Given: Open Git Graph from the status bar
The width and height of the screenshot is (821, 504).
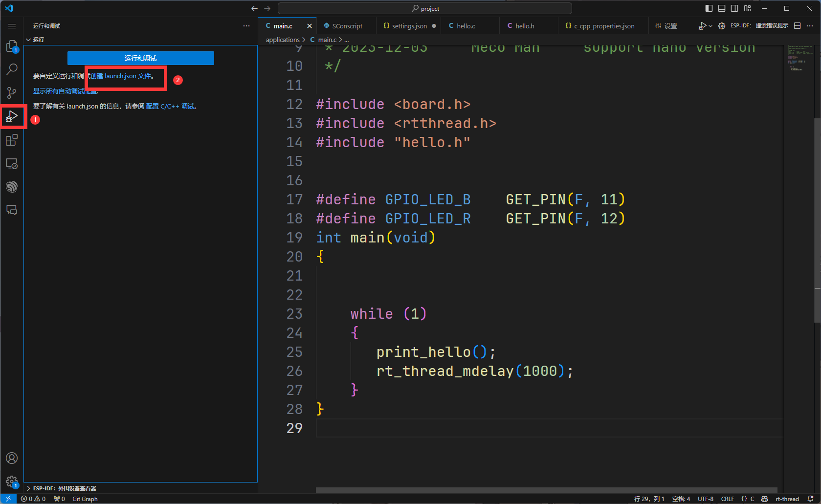Looking at the screenshot, I should point(85,499).
